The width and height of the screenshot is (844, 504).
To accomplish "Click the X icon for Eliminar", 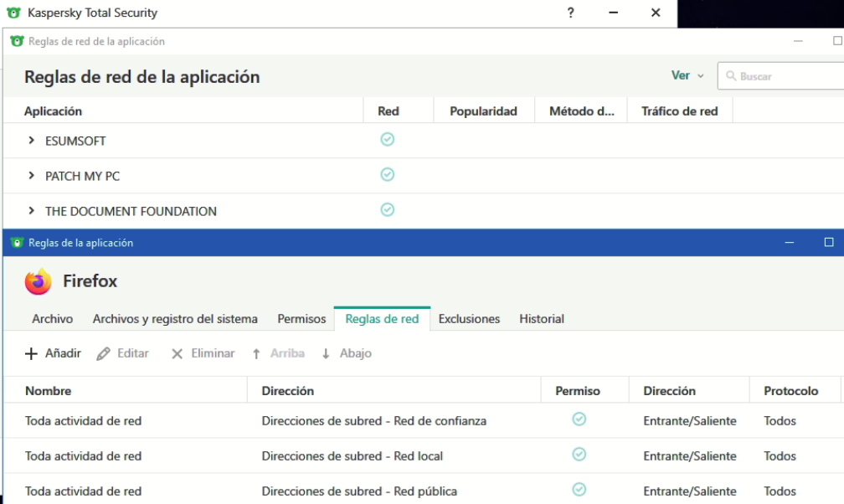I will pos(177,354).
